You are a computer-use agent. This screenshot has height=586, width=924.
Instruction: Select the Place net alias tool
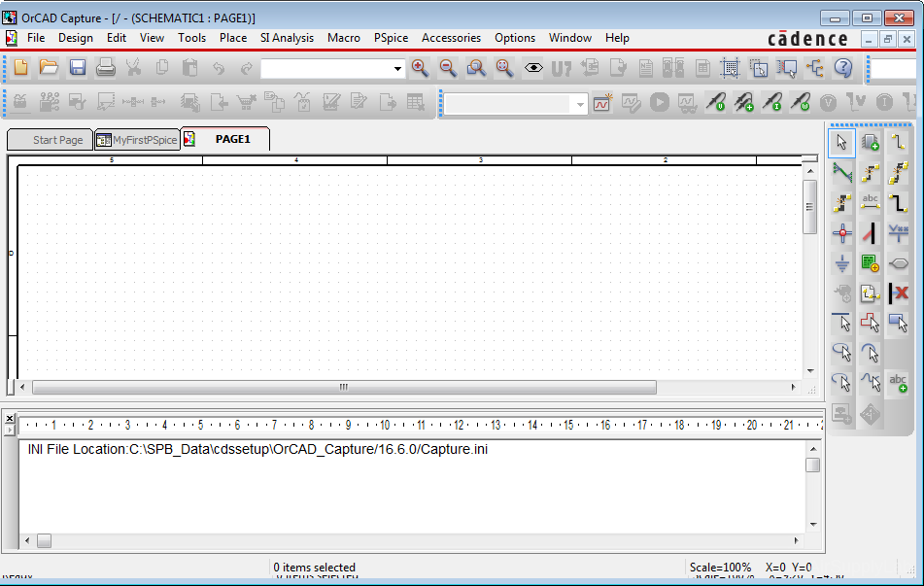(x=870, y=202)
